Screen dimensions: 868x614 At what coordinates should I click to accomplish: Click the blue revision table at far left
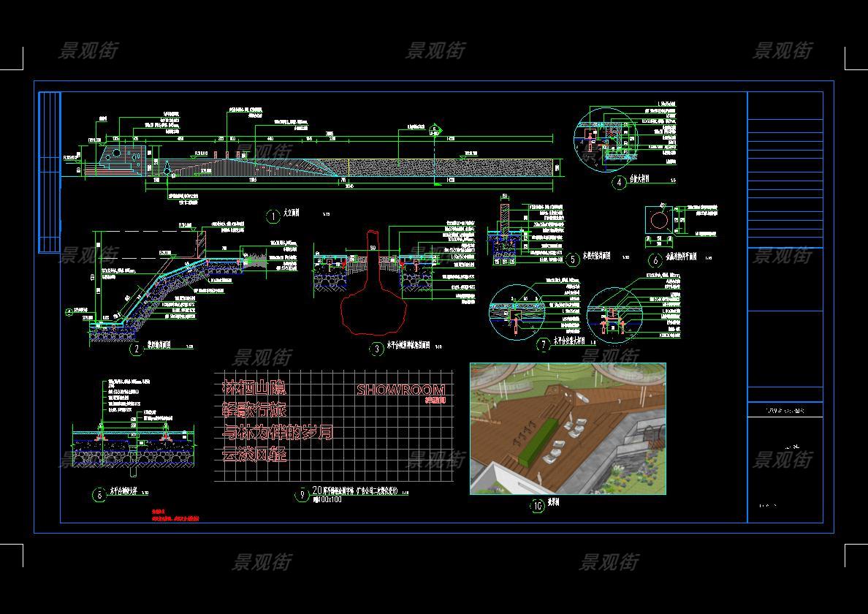pos(49,172)
